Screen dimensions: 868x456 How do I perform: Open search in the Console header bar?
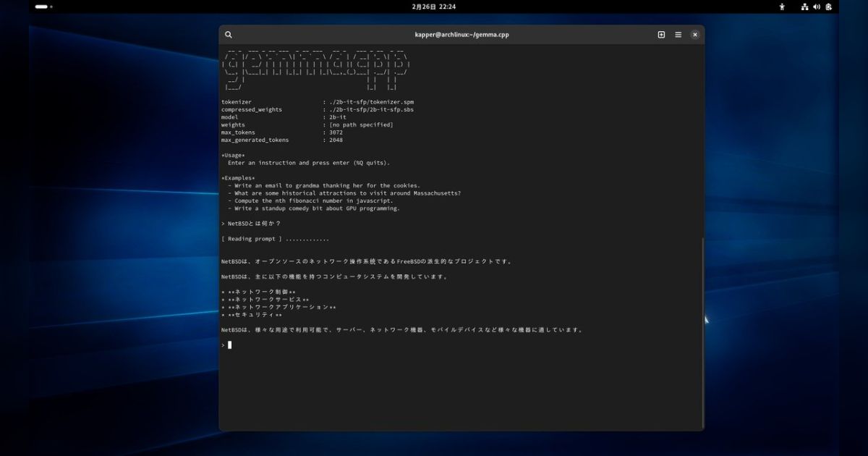click(229, 34)
